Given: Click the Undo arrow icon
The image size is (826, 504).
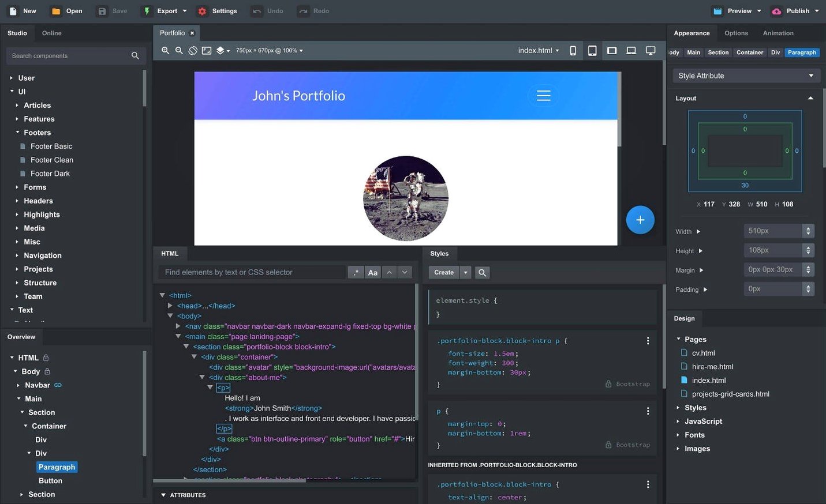Looking at the screenshot, I should tap(257, 11).
